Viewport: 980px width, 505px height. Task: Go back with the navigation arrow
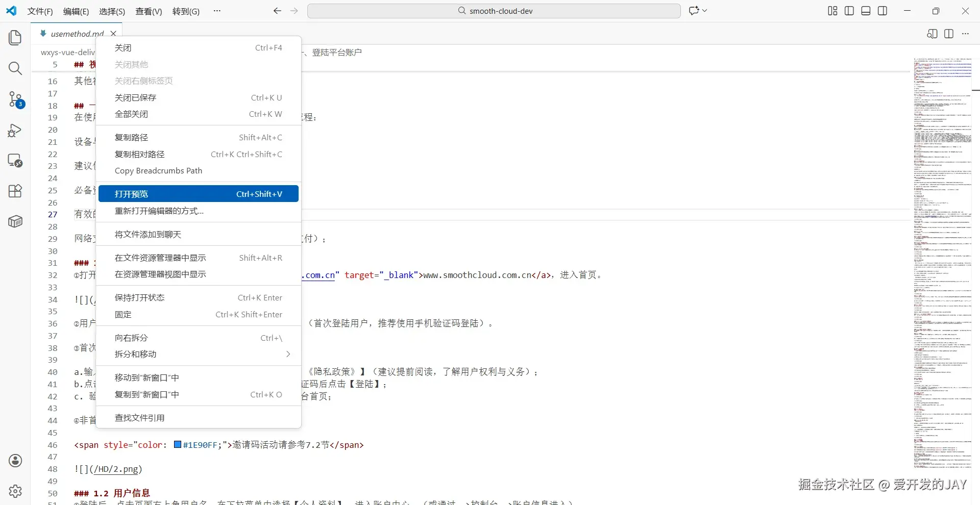277,11
